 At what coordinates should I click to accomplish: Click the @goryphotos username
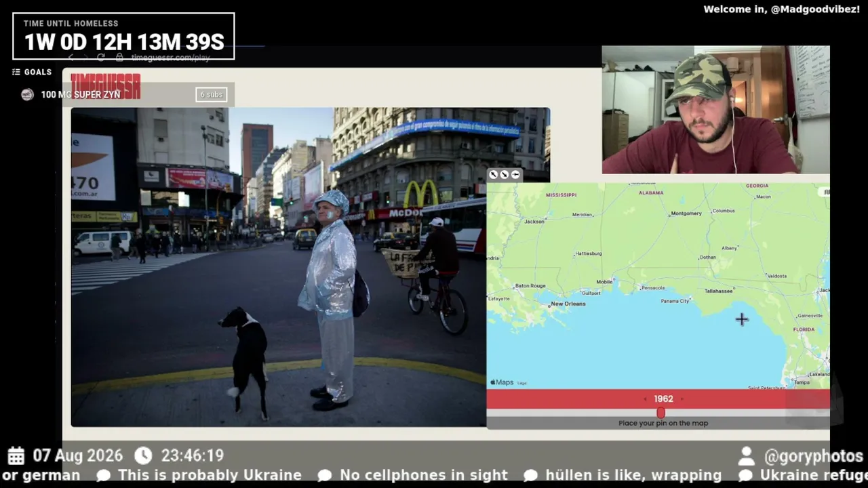tap(814, 457)
